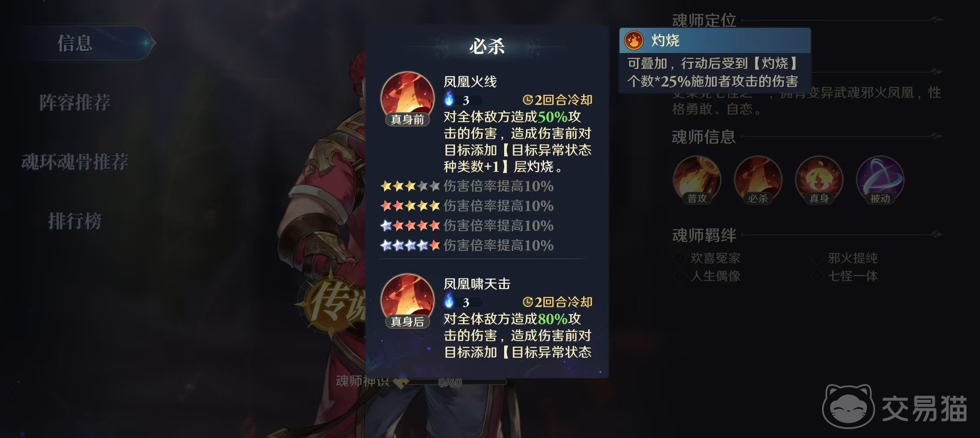The width and height of the screenshot is (980, 438).
Task: Click the 真身后 label badge
Action: click(407, 322)
